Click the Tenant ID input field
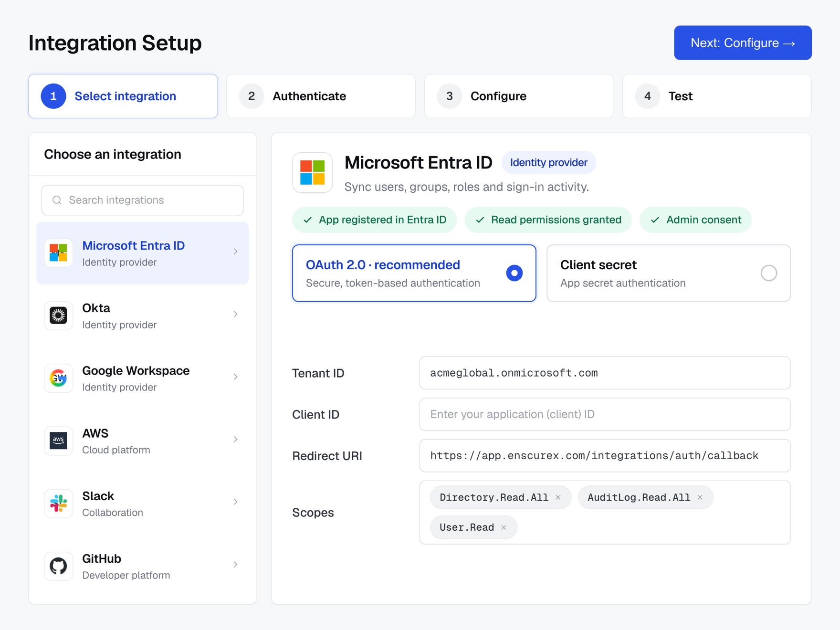The height and width of the screenshot is (630, 840). [605, 373]
